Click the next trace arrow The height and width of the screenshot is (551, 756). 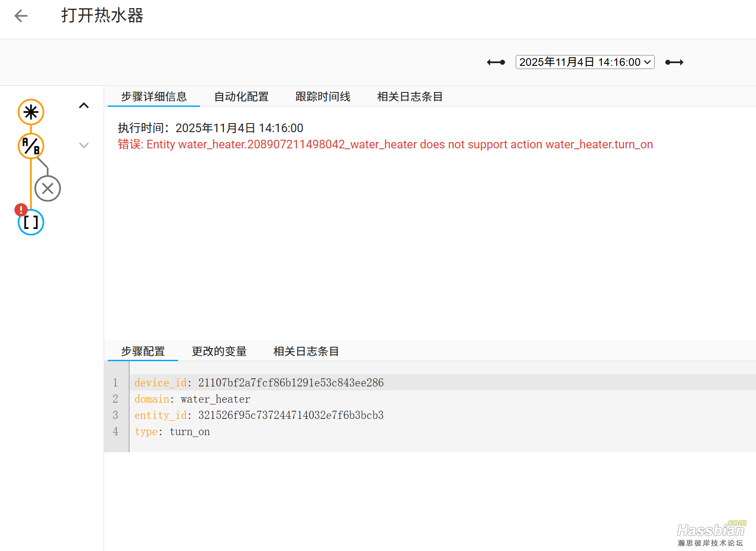[x=674, y=62]
